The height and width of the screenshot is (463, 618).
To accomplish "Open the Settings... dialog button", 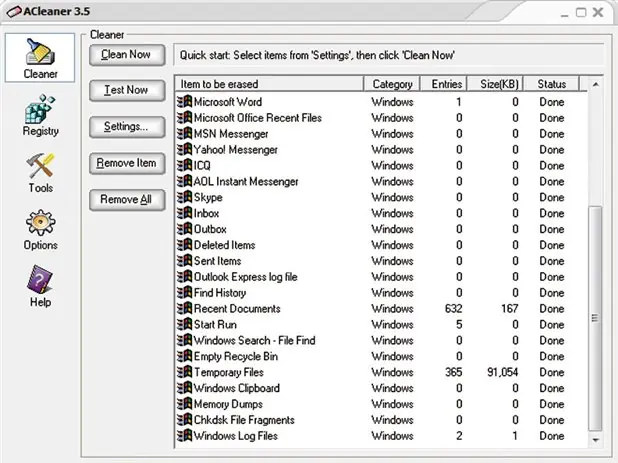I will click(x=127, y=127).
